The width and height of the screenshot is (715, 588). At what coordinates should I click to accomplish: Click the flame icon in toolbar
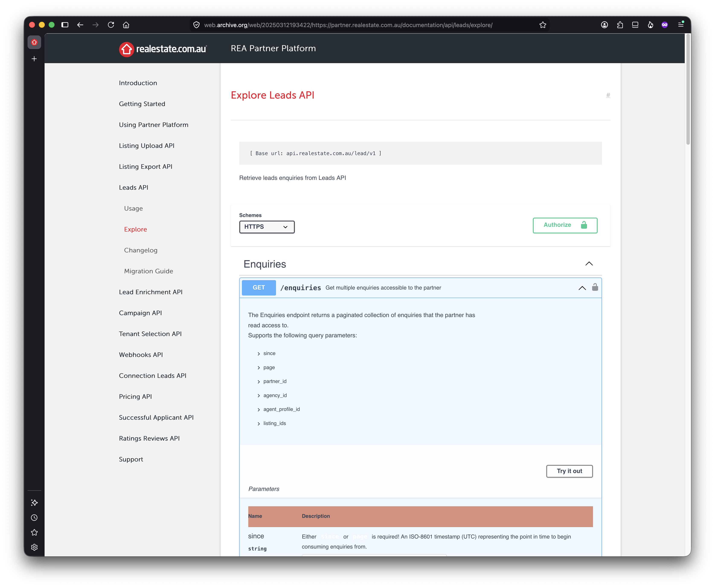tap(650, 25)
